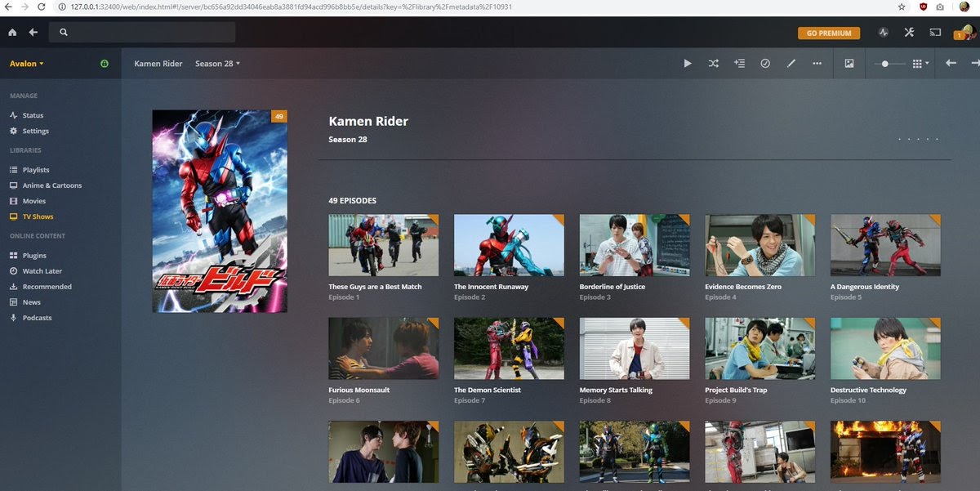980x491 pixels.
Task: Open Season 28 dropdown in breadcrumb
Action: coord(217,64)
